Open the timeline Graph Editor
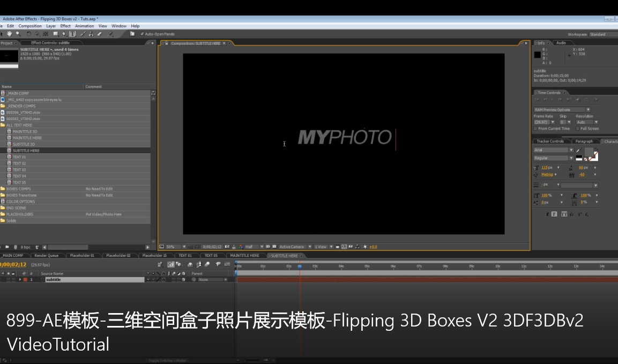 point(227,265)
